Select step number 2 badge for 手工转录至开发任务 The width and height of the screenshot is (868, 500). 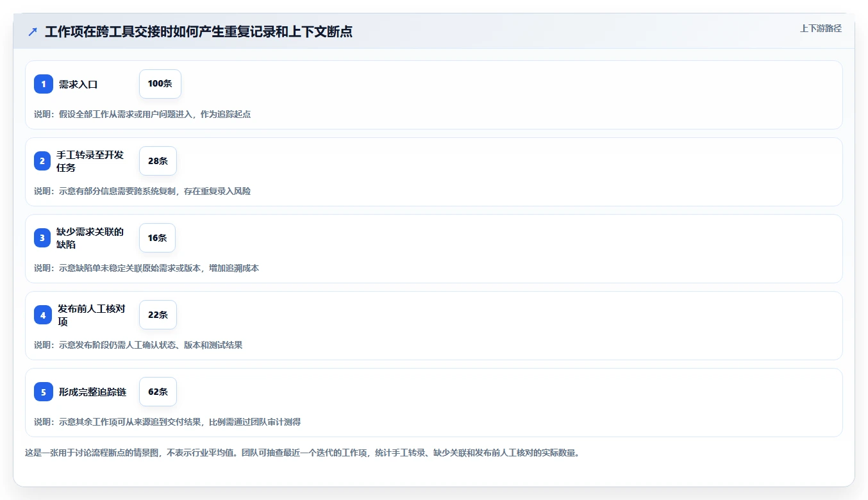click(x=42, y=161)
